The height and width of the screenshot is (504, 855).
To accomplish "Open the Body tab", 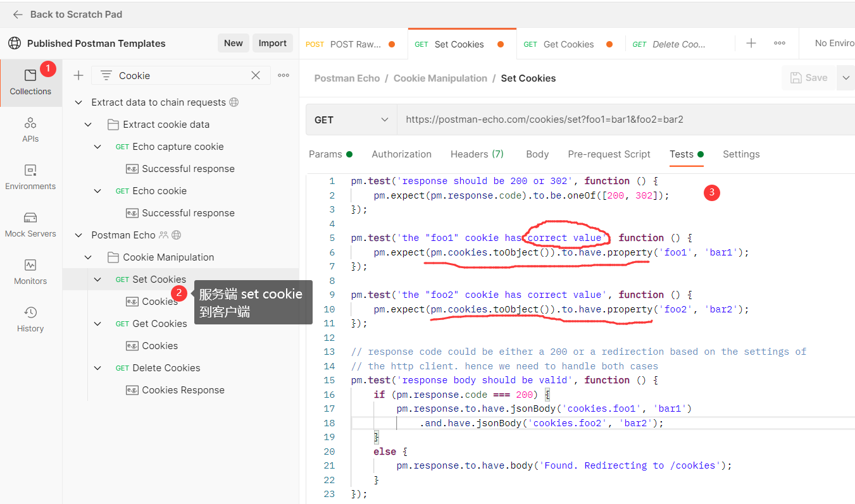I will pyautogui.click(x=537, y=154).
